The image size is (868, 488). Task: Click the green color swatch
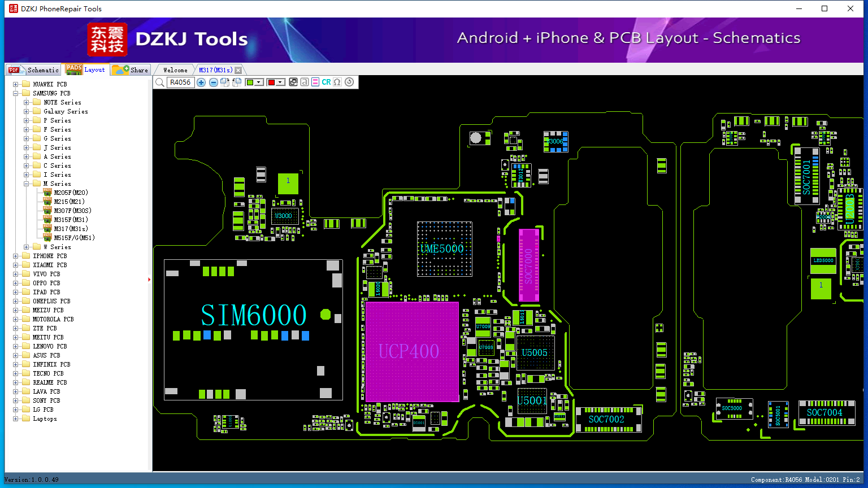click(x=250, y=82)
